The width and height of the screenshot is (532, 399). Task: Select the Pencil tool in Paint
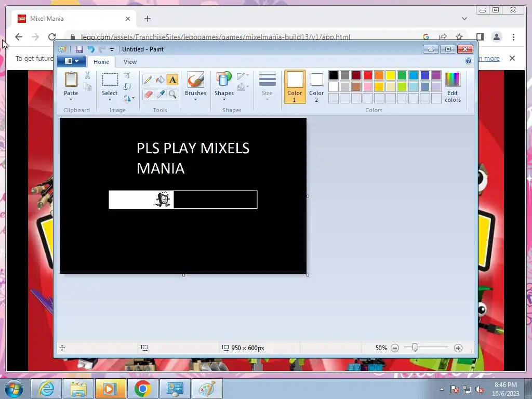tap(148, 79)
